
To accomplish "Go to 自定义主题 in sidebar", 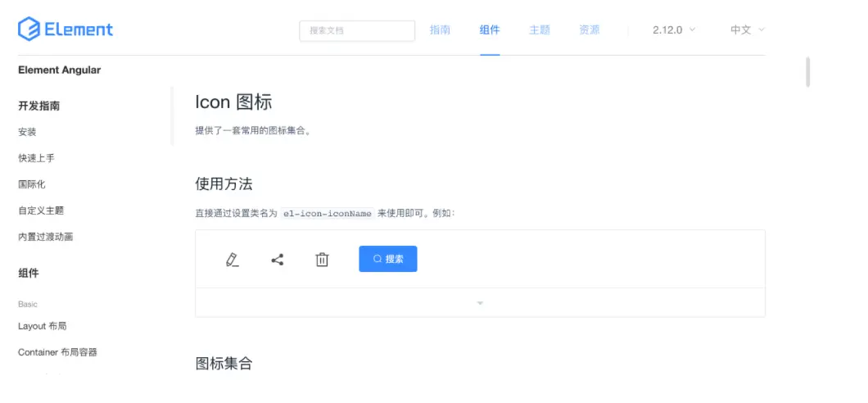I will 41,211.
